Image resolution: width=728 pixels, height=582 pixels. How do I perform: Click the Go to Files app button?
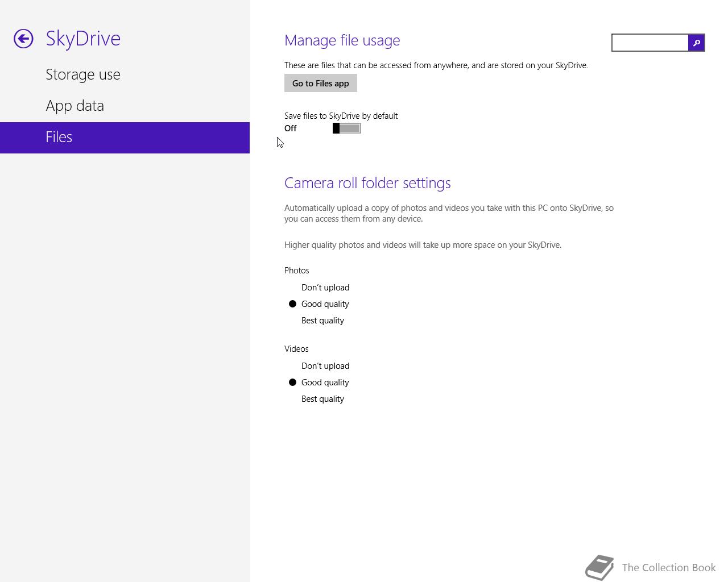321,83
